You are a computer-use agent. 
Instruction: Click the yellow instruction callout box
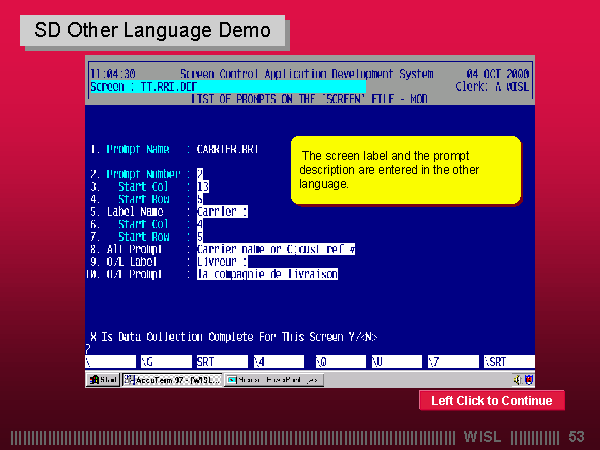point(405,170)
